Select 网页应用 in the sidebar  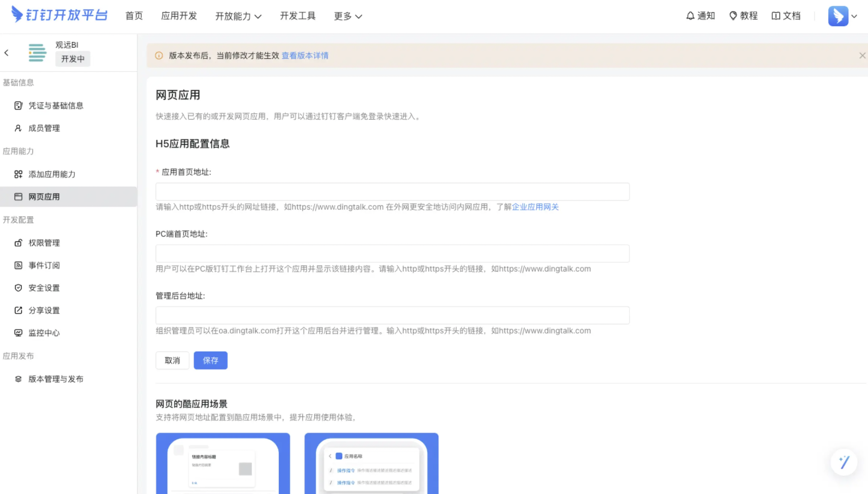coord(68,197)
